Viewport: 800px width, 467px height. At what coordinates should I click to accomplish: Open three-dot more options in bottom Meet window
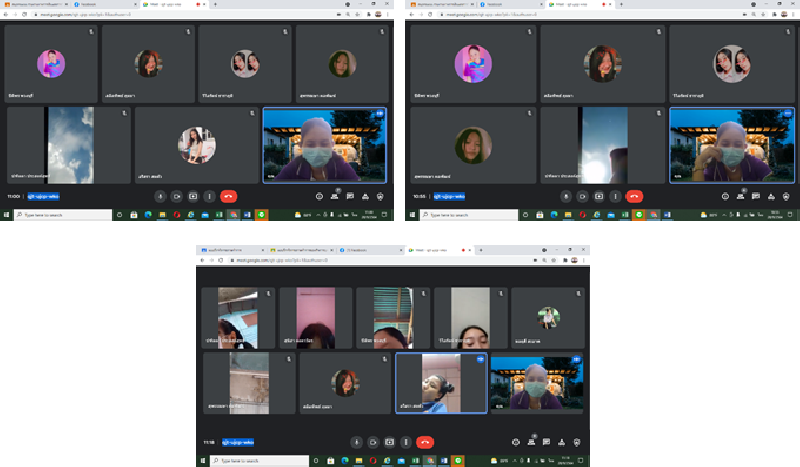point(407,441)
